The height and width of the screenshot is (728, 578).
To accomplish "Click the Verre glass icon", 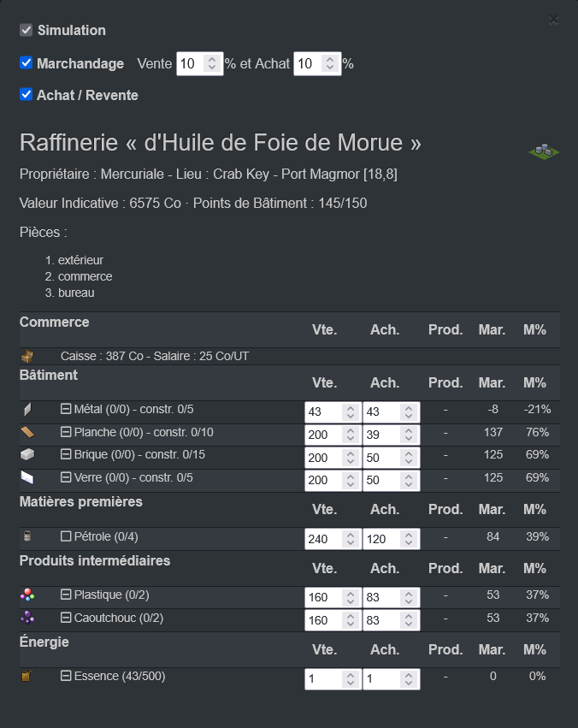I will (x=27, y=476).
